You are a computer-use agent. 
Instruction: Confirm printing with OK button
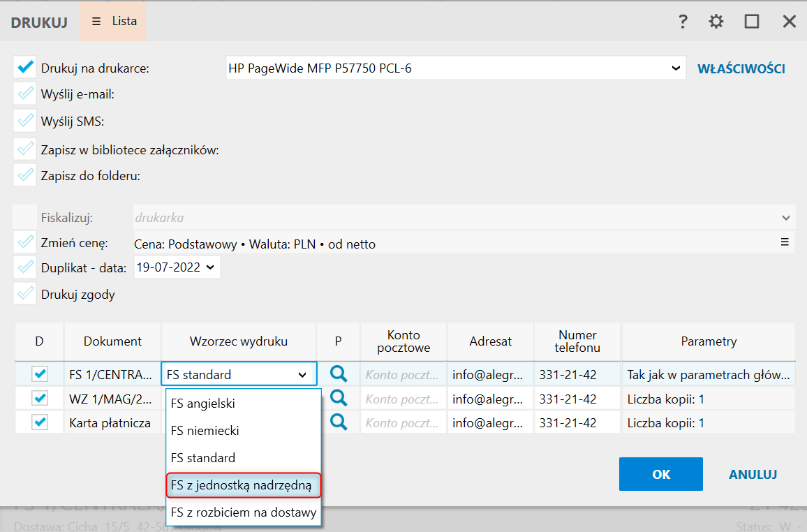pos(661,474)
